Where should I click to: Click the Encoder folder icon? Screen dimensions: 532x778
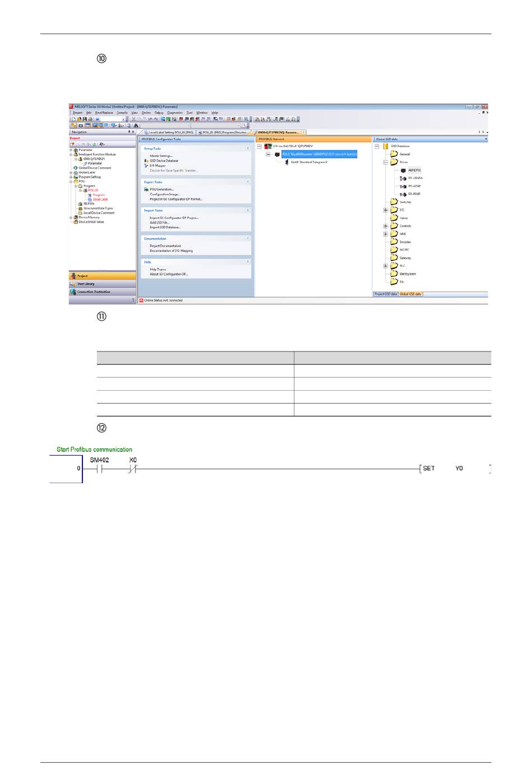pos(394,242)
